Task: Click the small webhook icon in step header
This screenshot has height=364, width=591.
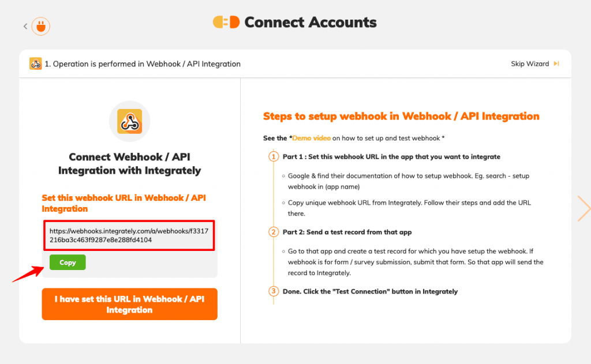Action: point(36,63)
